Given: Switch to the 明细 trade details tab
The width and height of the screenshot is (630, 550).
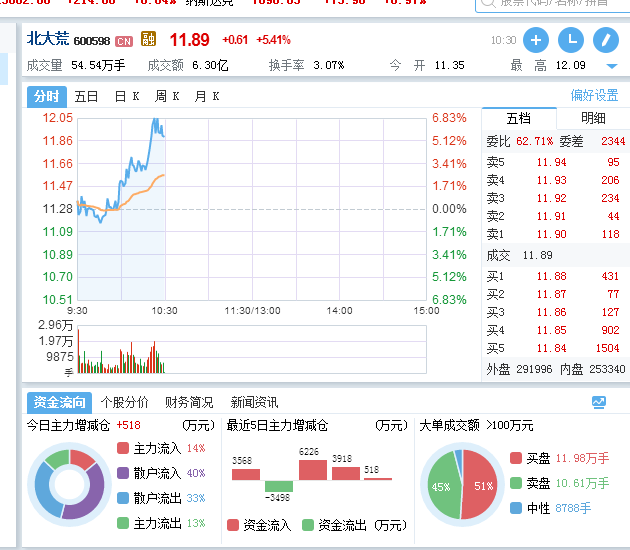Looking at the screenshot, I should pyautogui.click(x=593, y=118).
